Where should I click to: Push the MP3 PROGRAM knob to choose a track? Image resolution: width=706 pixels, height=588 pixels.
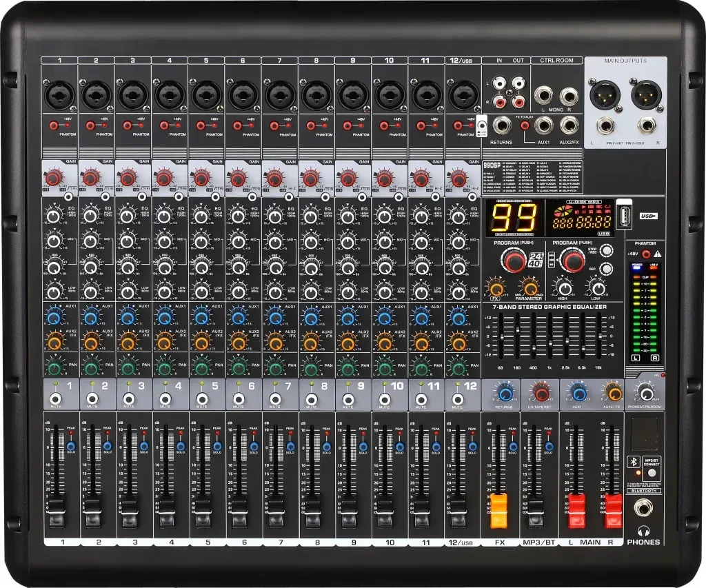pyautogui.click(x=572, y=261)
